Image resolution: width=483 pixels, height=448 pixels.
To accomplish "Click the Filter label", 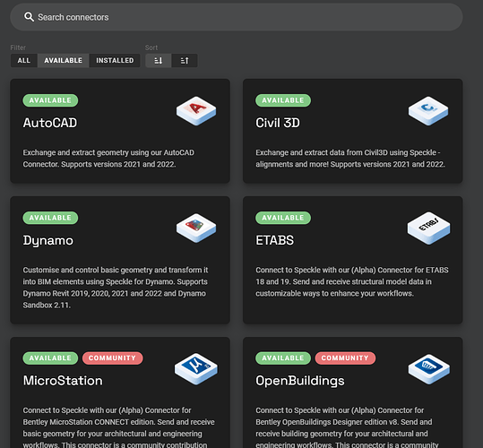I will 18,47.
